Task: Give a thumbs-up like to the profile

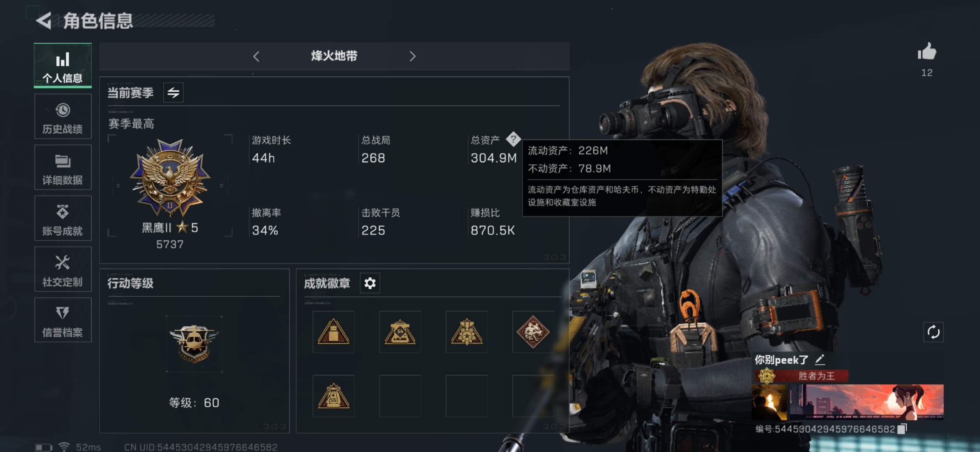Action: 926,52
